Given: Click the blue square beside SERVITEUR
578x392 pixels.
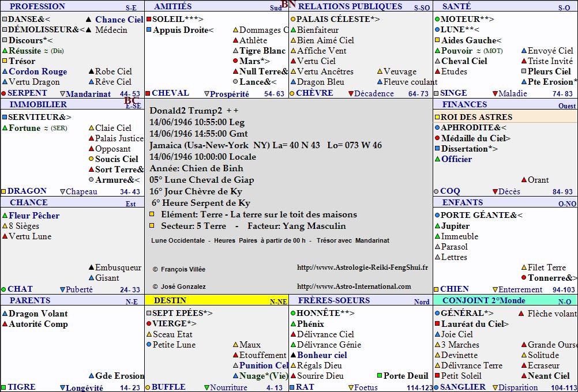Looking at the screenshot, I should tap(5, 117).
